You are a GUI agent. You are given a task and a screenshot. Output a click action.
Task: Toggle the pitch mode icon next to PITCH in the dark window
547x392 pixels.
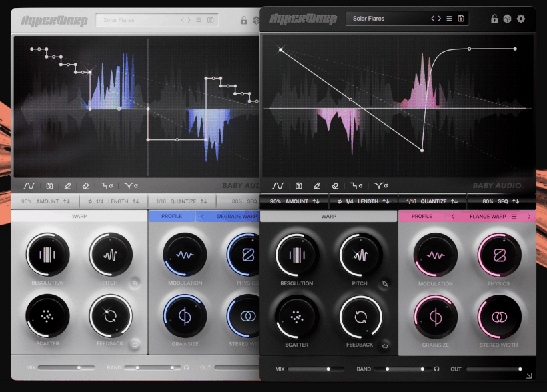[385, 284]
